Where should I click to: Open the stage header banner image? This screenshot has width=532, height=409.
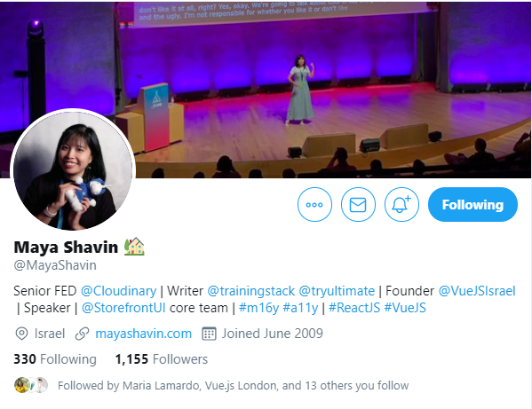click(266, 89)
